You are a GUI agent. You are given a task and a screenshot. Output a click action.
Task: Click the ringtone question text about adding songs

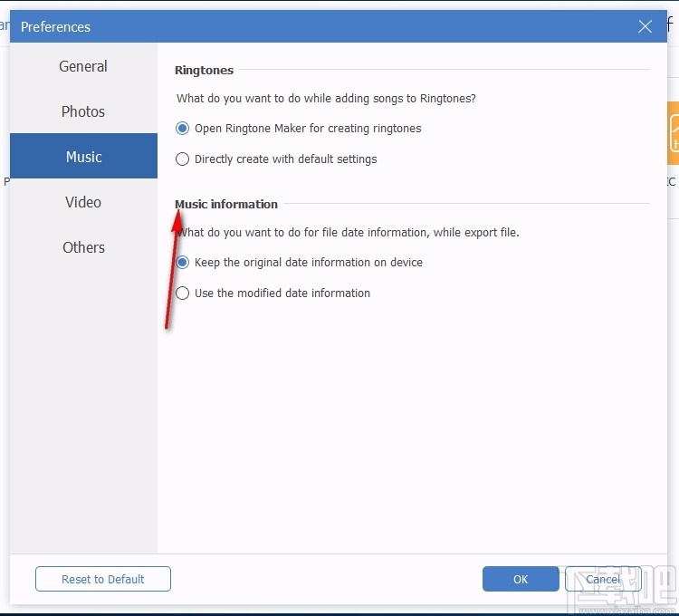coord(326,99)
